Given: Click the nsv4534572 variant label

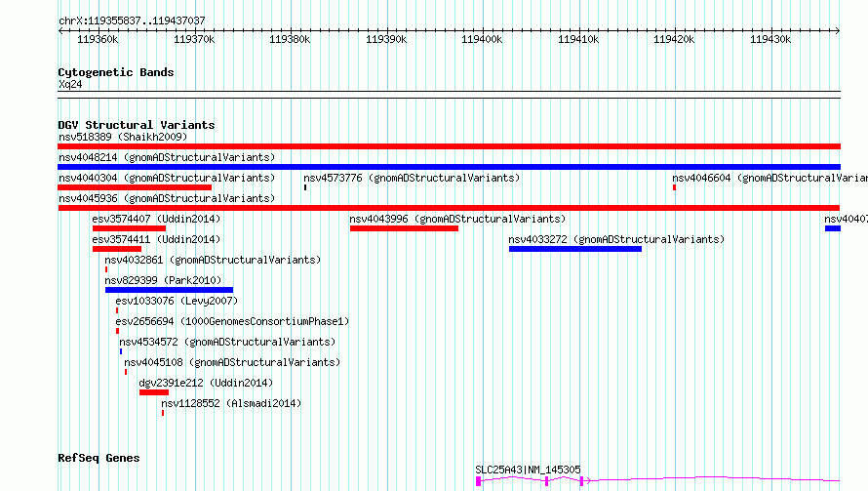Looking at the screenshot, I should click(227, 342).
